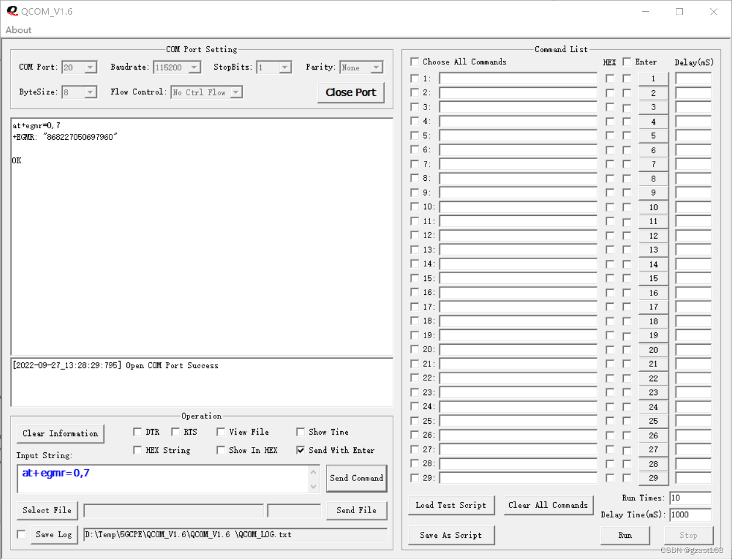
Task: Toggle the Save Log checkbox
Action: (22, 534)
